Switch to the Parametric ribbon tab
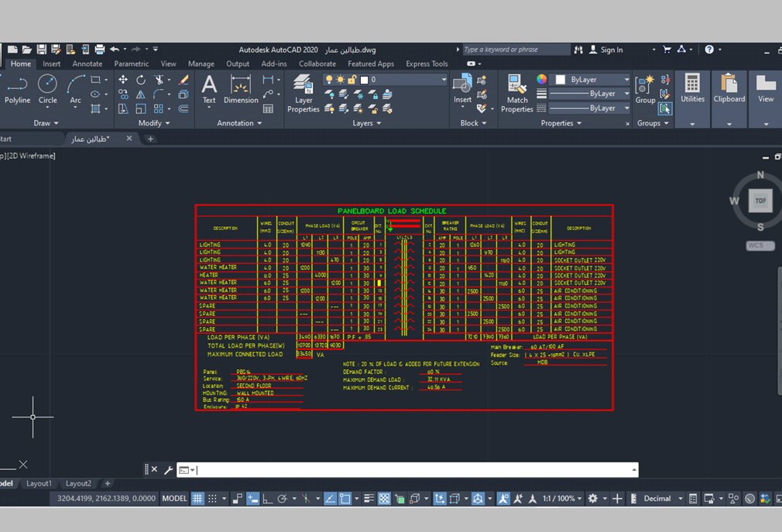Image resolution: width=782 pixels, height=532 pixels. pos(131,63)
